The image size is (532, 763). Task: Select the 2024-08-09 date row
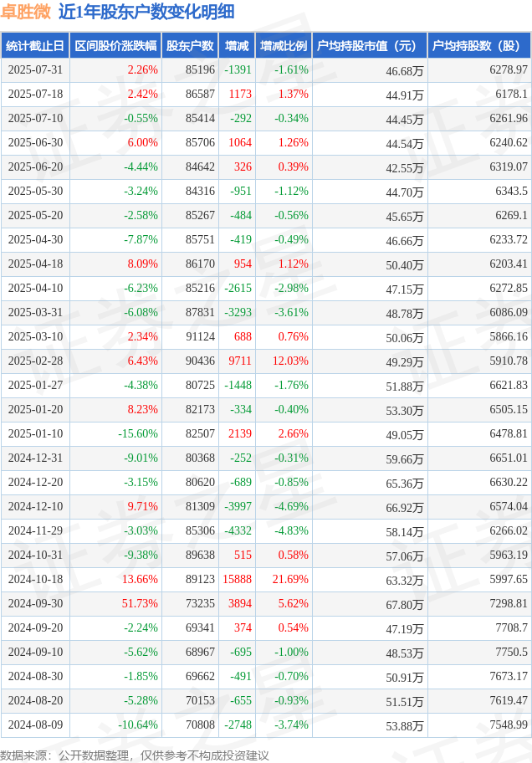(266, 725)
